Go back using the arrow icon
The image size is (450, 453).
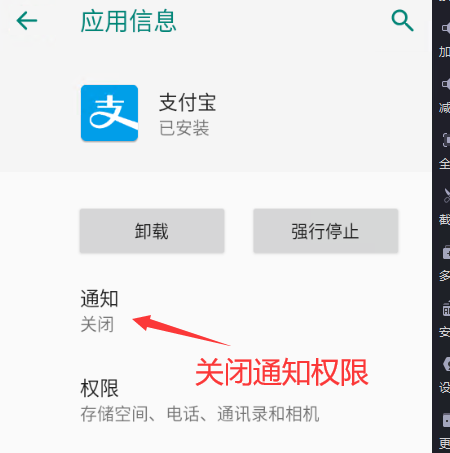pos(27,21)
